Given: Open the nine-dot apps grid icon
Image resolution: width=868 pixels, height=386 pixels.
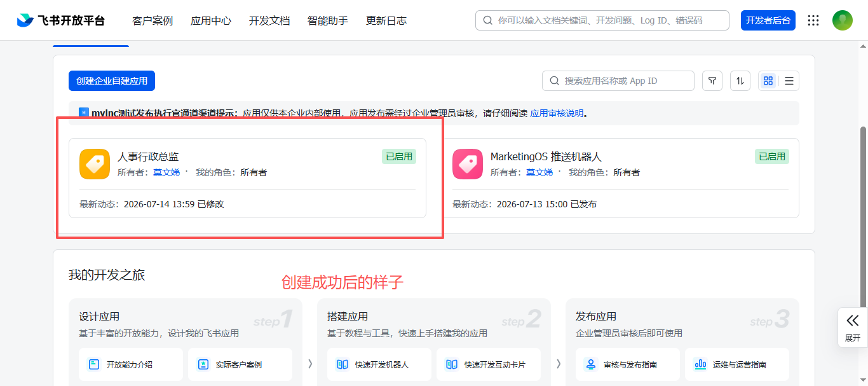Looking at the screenshot, I should click(x=813, y=20).
